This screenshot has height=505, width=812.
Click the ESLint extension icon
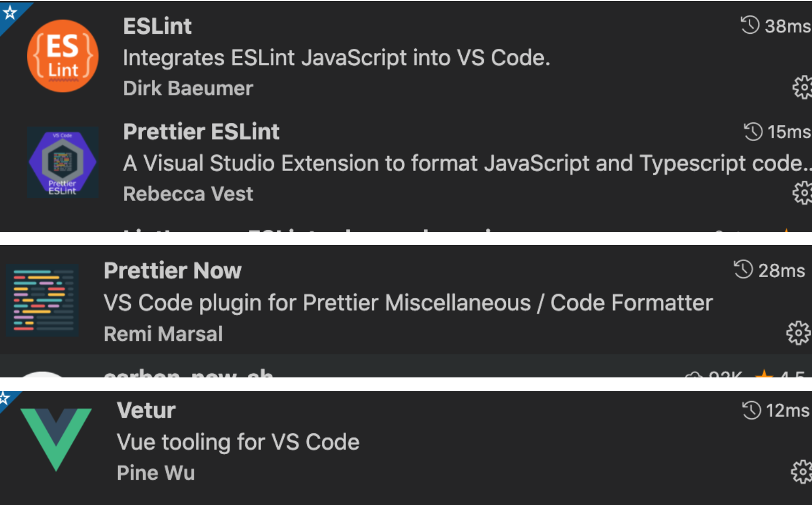tap(62, 56)
